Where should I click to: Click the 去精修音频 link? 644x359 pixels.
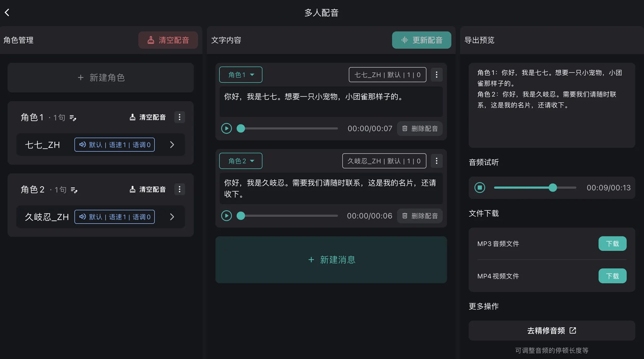click(x=552, y=331)
